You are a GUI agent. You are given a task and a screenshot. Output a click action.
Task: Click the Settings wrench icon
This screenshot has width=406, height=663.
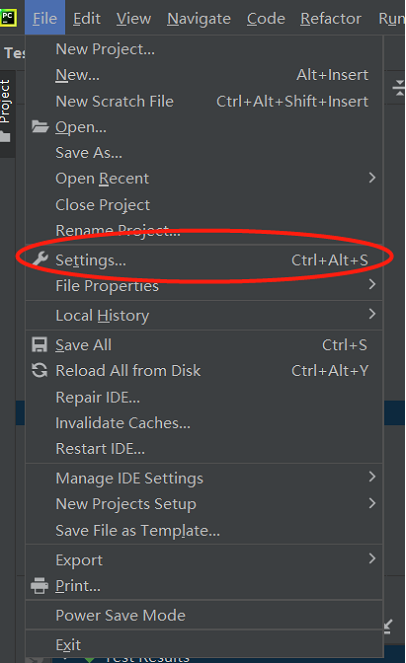[40, 259]
